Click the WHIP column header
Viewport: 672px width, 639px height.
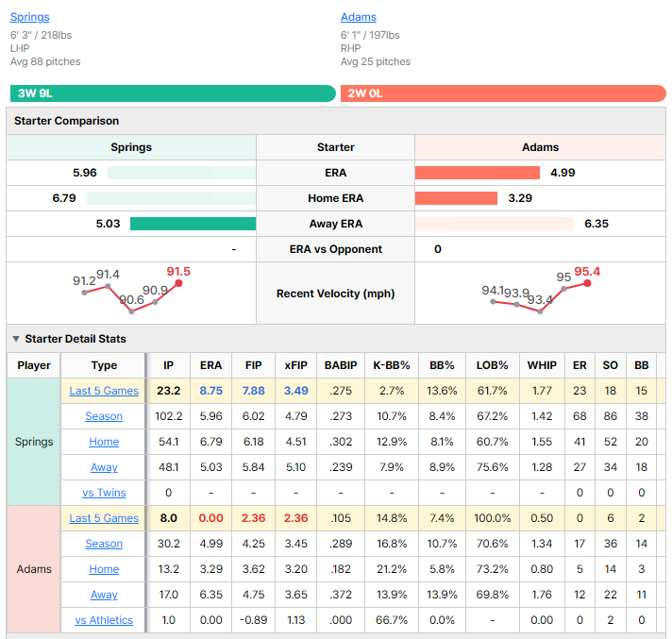pos(542,365)
